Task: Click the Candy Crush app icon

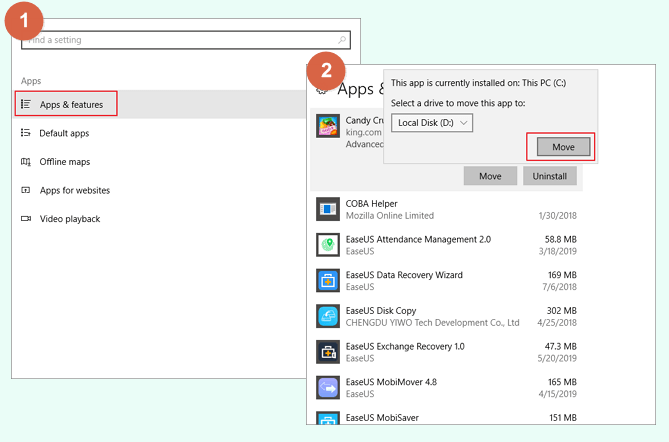Action: (329, 126)
